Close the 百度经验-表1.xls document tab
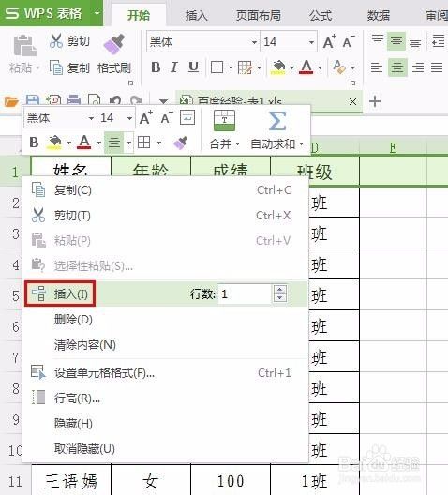The width and height of the screenshot is (448, 495). (352, 101)
